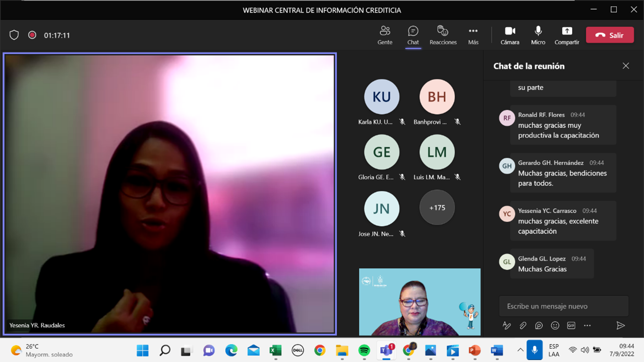Toggle the Cámara on or off
Screen dimensions: 644x362
[x=510, y=35]
